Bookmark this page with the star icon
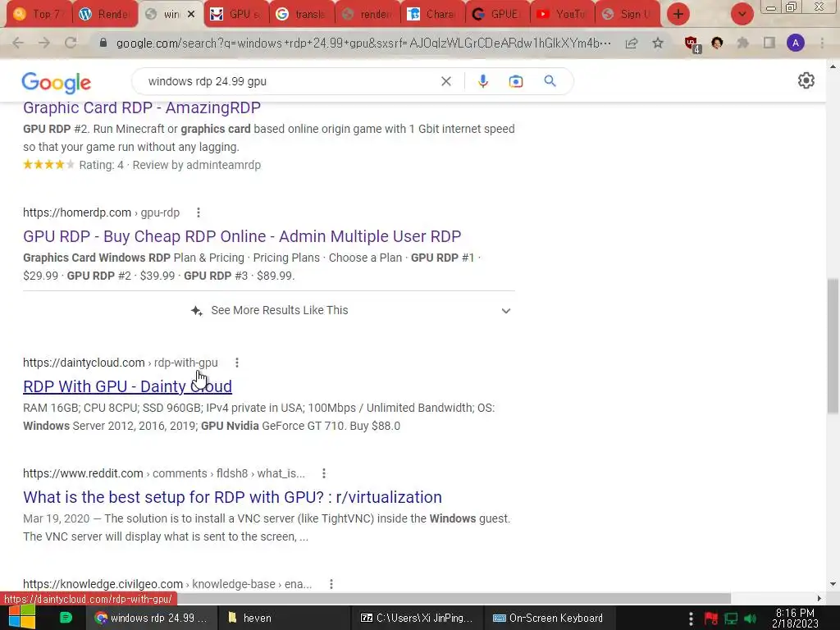The height and width of the screenshot is (630, 840). tap(658, 43)
